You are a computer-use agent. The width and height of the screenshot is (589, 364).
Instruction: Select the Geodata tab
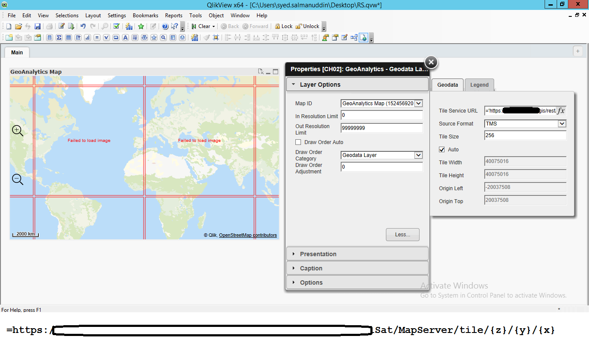coord(448,85)
